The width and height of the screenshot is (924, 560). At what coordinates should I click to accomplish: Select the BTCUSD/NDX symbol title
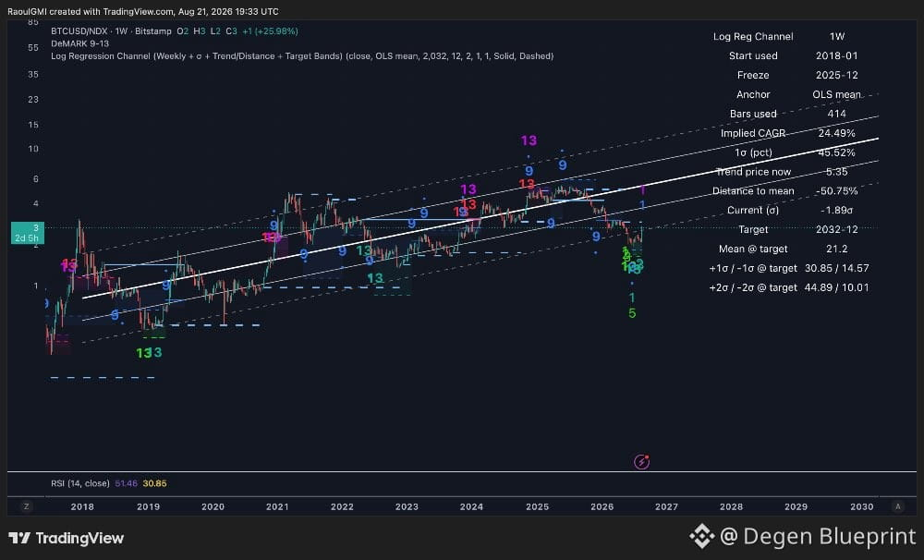[x=82, y=31]
